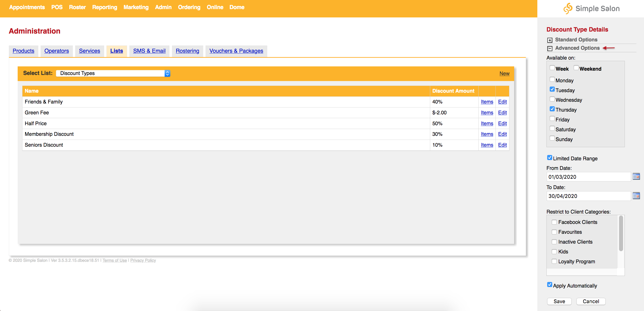The height and width of the screenshot is (311, 644).
Task: Open the Privacy Policy link
Action: 143,260
